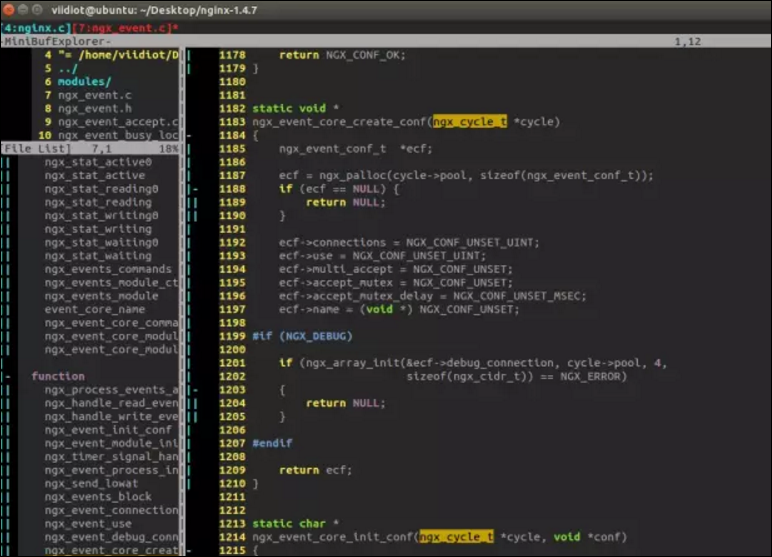The height and width of the screenshot is (557, 772).
Task: Select the 7:ngx_event.c buffer tab
Action: (123, 28)
